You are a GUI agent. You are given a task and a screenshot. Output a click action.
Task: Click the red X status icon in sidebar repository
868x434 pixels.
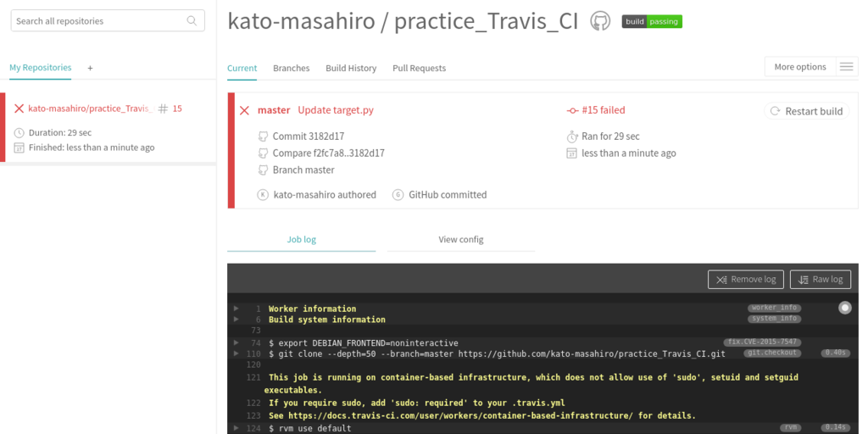coord(19,108)
